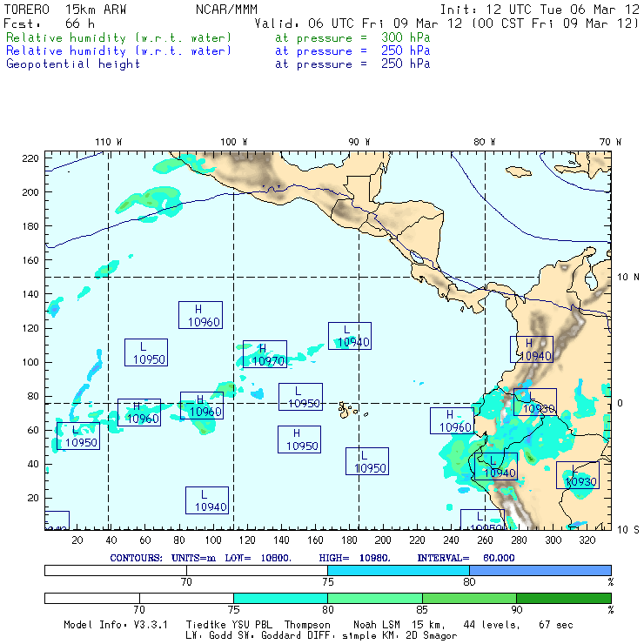The image size is (644, 644).
Task: Click the "100 W" longitude label
Action: click(234, 142)
